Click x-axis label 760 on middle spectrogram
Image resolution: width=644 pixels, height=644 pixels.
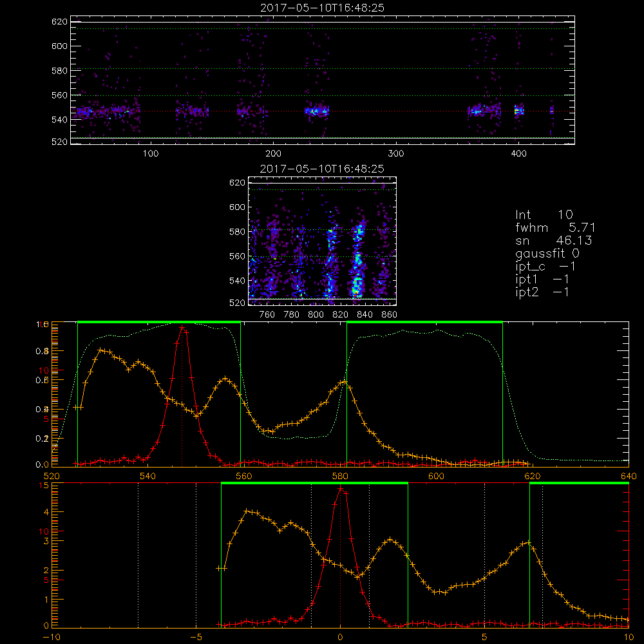267,315
